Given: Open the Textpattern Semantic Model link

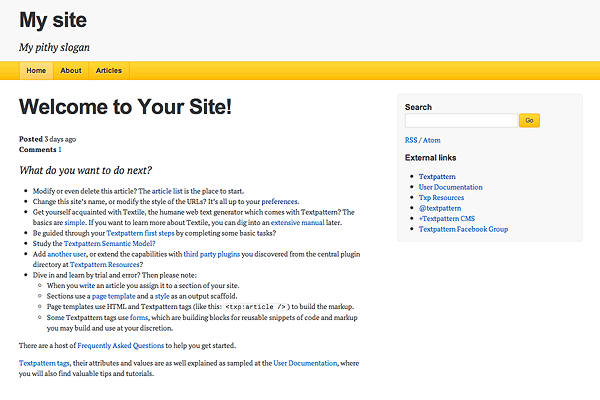Looking at the screenshot, I should pyautogui.click(x=110, y=244).
